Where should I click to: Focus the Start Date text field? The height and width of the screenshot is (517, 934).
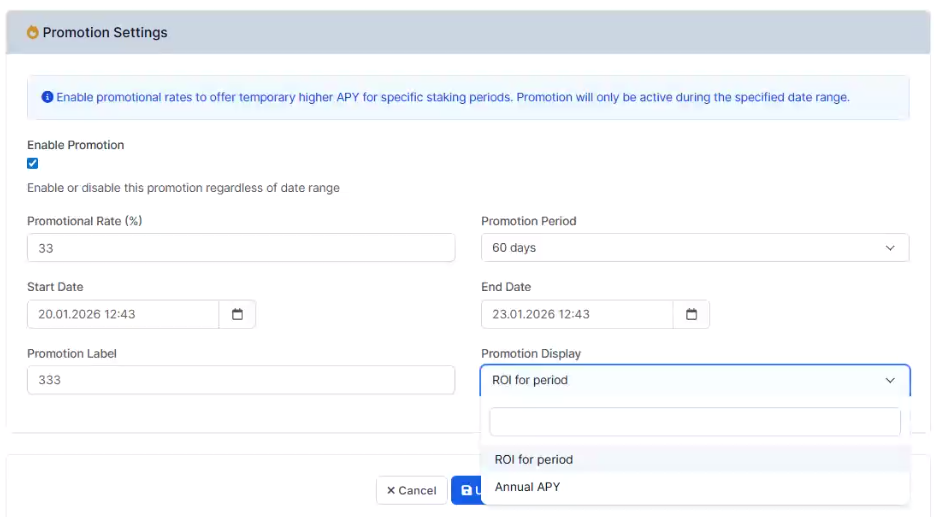(x=123, y=314)
